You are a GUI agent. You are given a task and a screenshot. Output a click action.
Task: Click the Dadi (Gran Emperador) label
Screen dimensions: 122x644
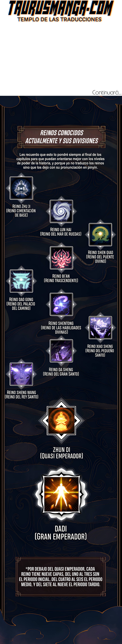[x=61, y=533]
